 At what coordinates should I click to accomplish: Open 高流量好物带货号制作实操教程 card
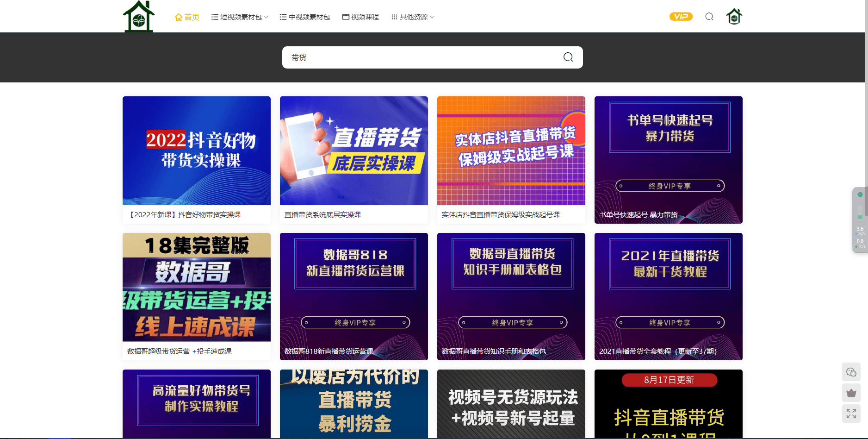197,404
